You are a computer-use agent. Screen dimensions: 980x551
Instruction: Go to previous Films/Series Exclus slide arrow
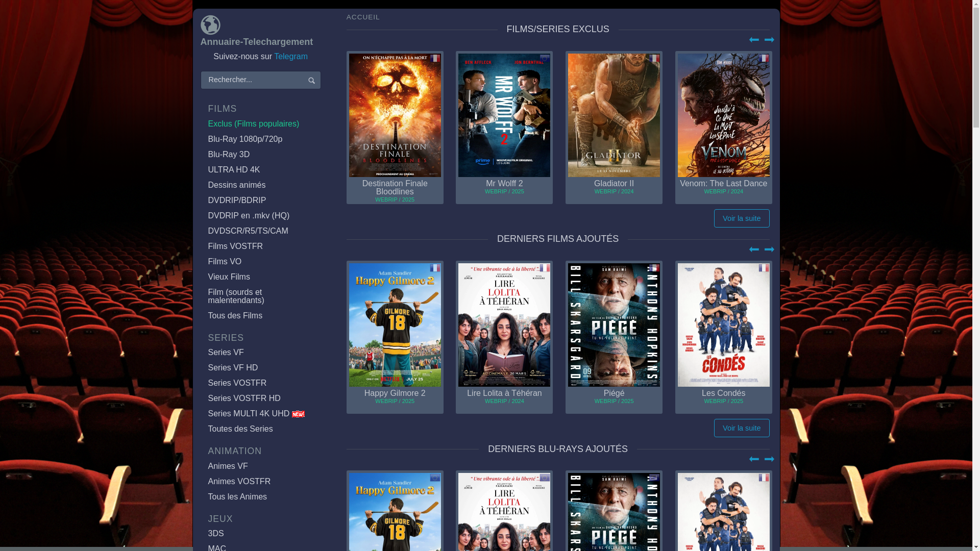[x=754, y=40]
